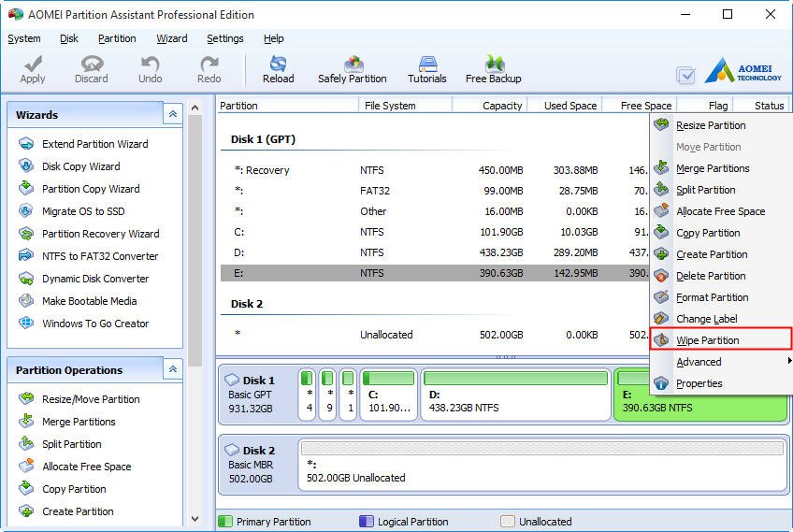This screenshot has height=532, width=793.
Task: Click the Undo toolbar icon
Action: (x=151, y=64)
